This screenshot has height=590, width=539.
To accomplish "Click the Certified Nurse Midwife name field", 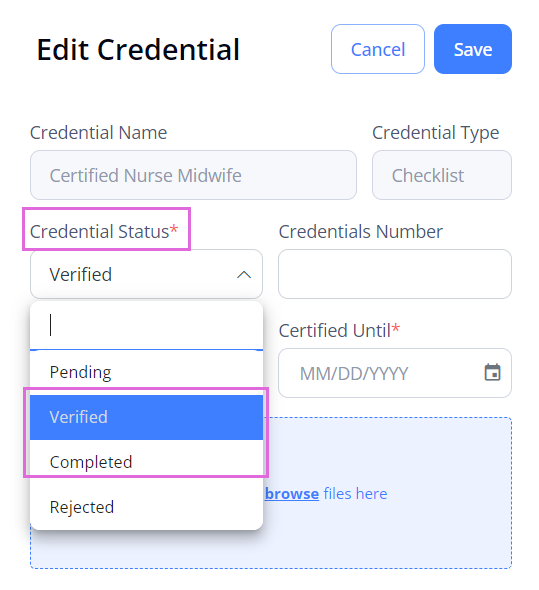I will point(193,175).
